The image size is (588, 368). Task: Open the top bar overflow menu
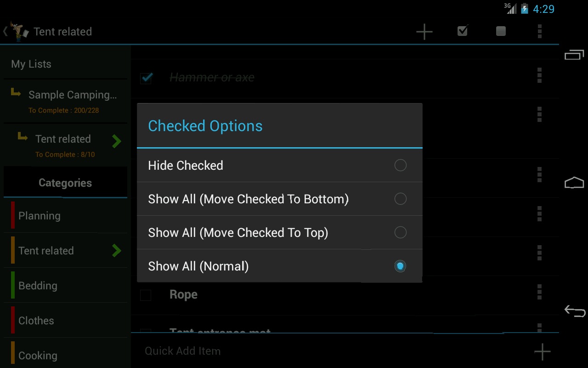pyautogui.click(x=539, y=31)
